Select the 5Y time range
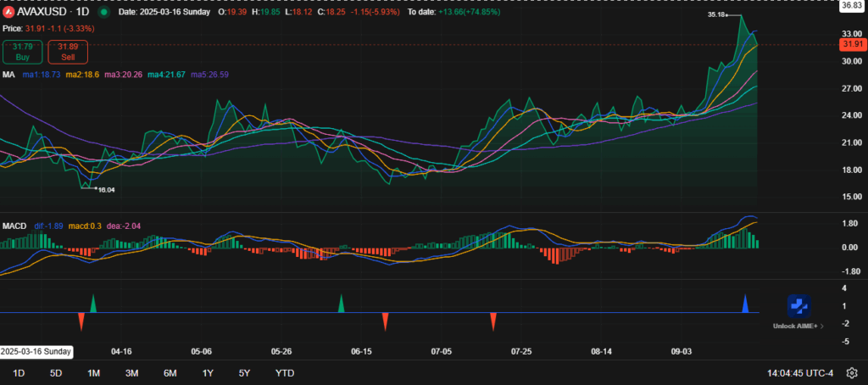This screenshot has width=868, height=385. point(244,373)
